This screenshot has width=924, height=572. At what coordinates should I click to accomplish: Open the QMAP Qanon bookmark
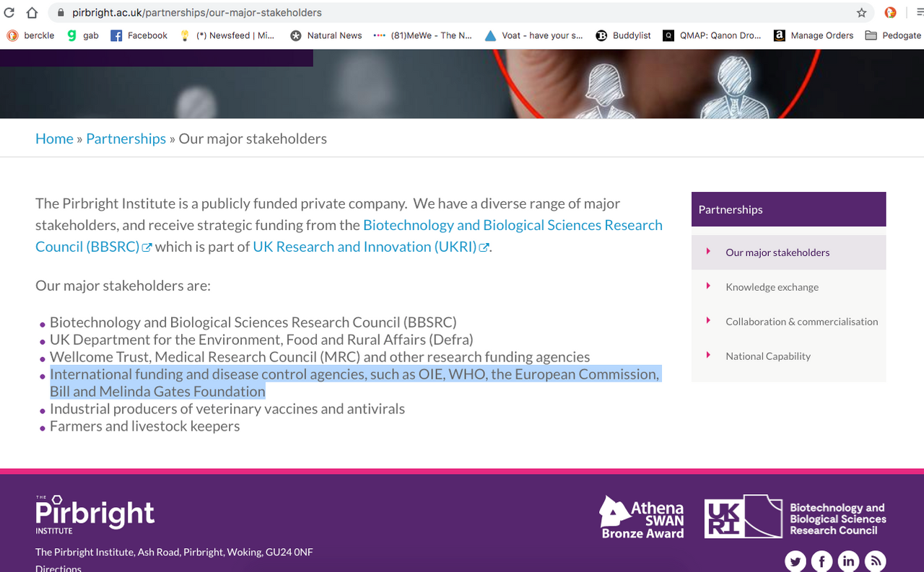[712, 35]
